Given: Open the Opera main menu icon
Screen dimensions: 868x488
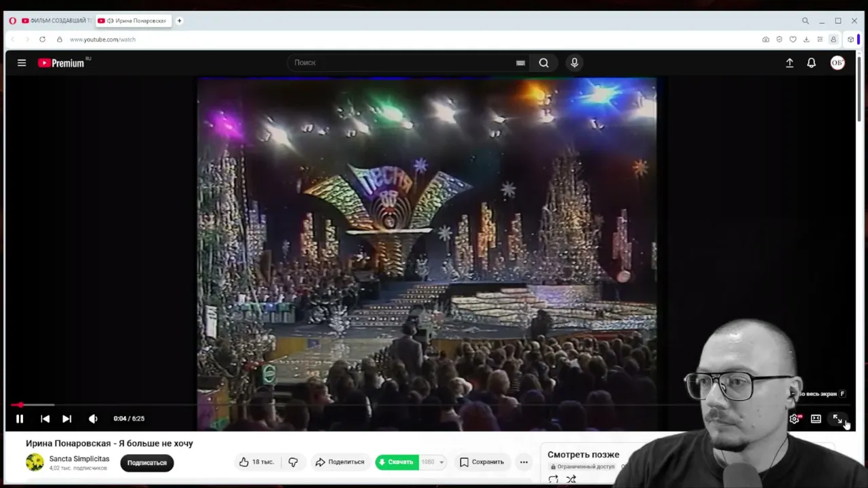Looking at the screenshot, I should tap(12, 21).
